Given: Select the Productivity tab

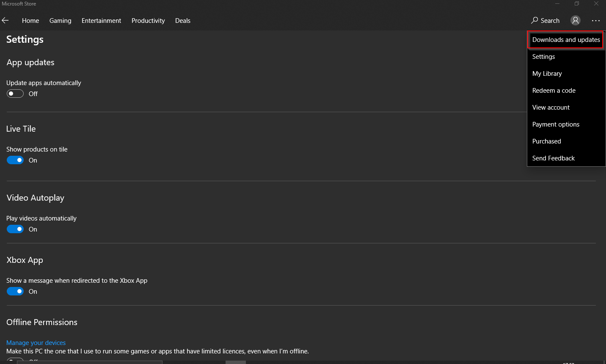Looking at the screenshot, I should [x=148, y=20].
